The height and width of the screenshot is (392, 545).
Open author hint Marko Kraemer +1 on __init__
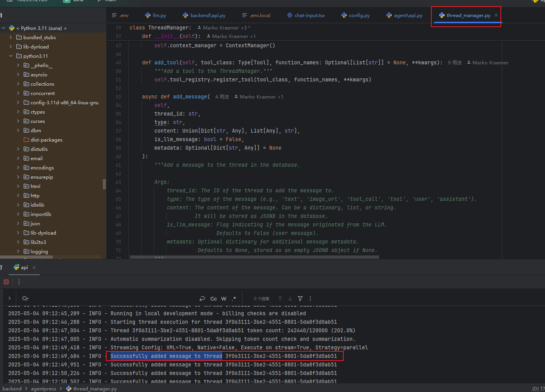tap(231, 36)
